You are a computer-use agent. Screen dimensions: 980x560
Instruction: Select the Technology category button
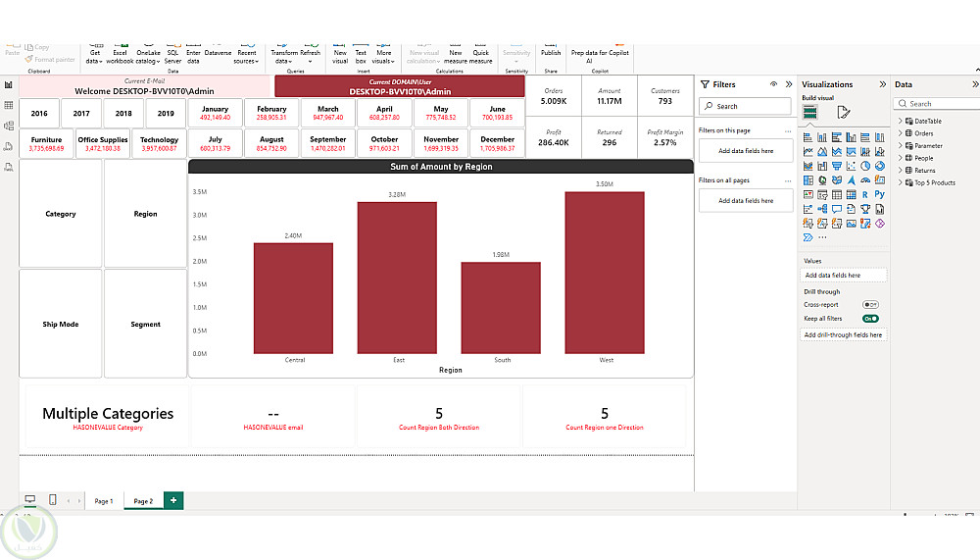159,143
